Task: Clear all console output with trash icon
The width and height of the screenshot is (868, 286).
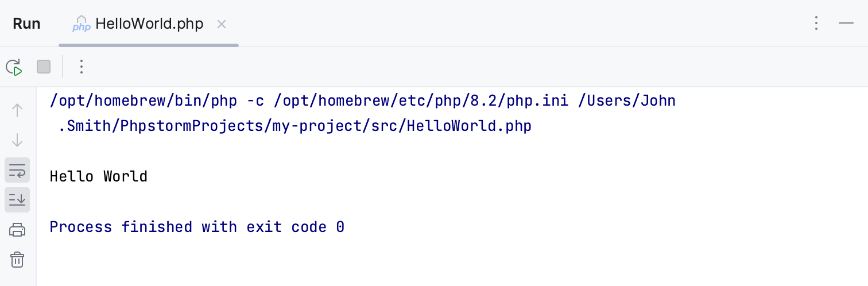Action: click(x=17, y=260)
